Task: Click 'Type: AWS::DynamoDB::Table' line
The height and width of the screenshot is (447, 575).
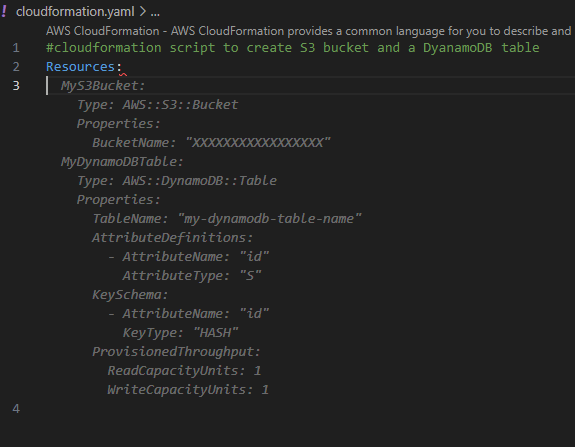Action: [176, 181]
